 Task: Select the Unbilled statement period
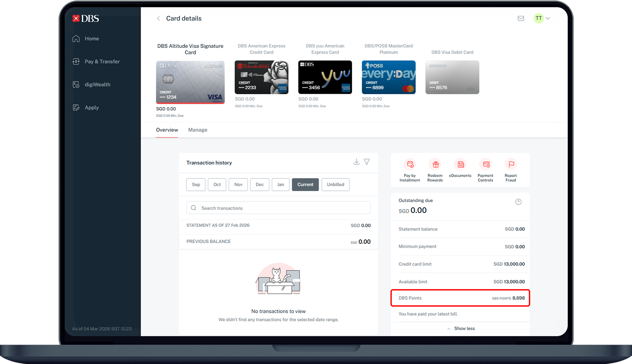coord(335,184)
